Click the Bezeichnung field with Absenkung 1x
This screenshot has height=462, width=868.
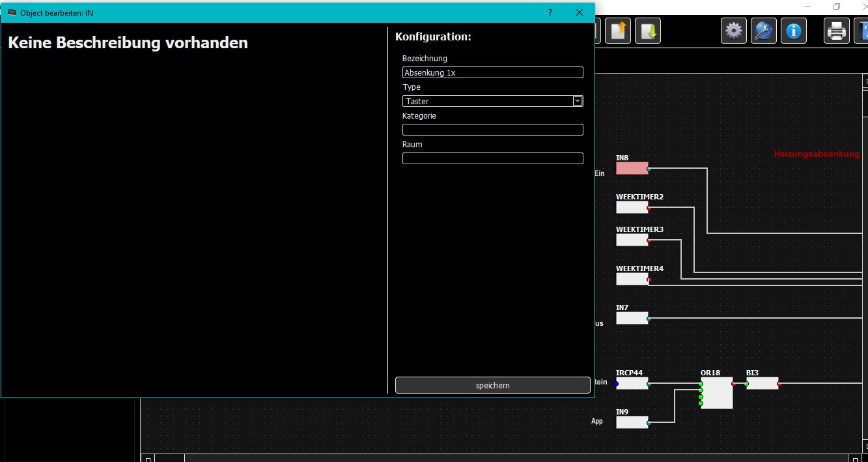click(492, 72)
